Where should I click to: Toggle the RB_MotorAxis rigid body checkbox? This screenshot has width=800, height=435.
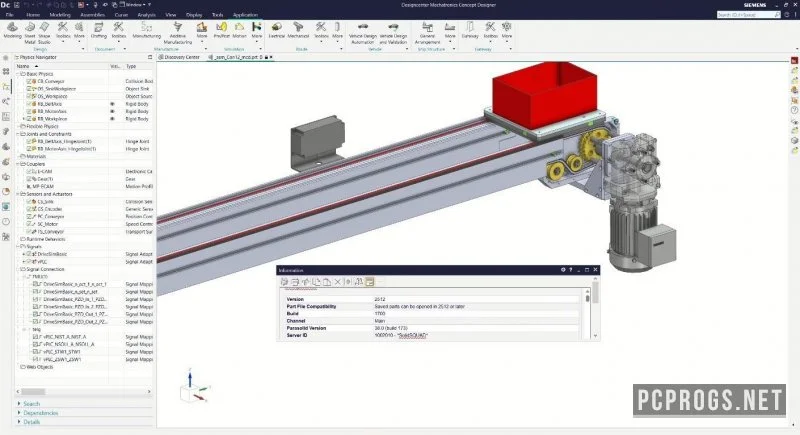tap(29, 111)
